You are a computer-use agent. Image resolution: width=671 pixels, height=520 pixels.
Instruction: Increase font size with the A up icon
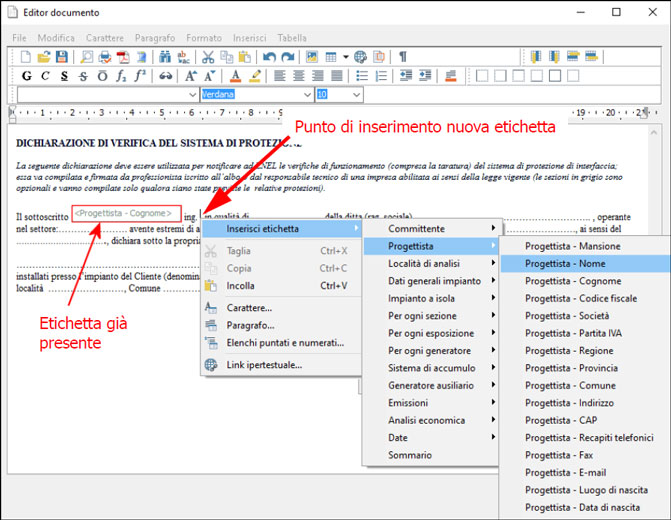coord(191,76)
